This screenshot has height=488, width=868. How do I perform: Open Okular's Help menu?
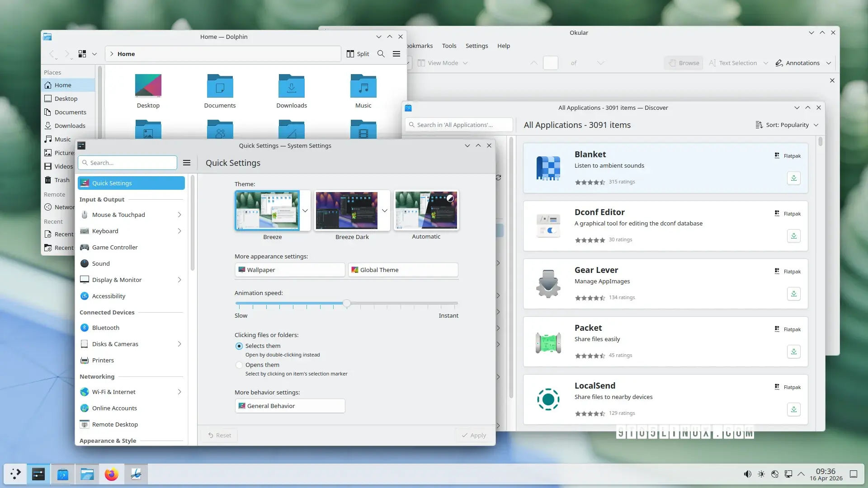[503, 46]
